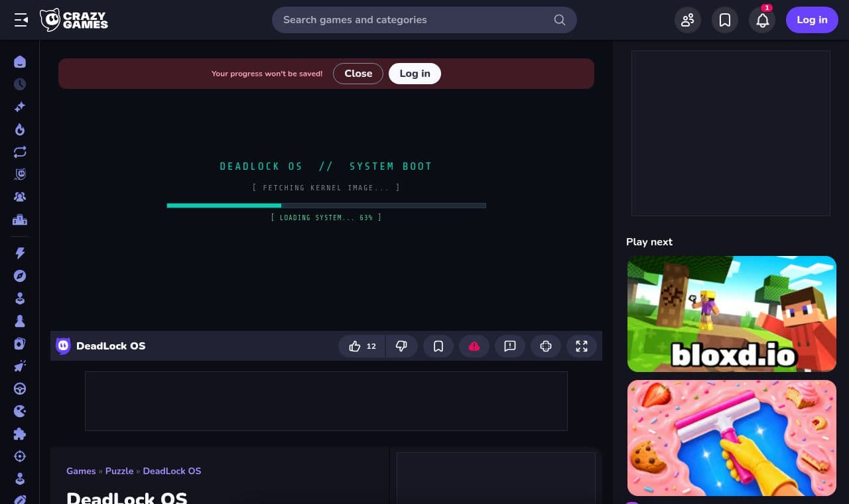Image resolution: width=849 pixels, height=504 pixels.
Task: Open New games sparkle icon
Action: click(x=20, y=107)
